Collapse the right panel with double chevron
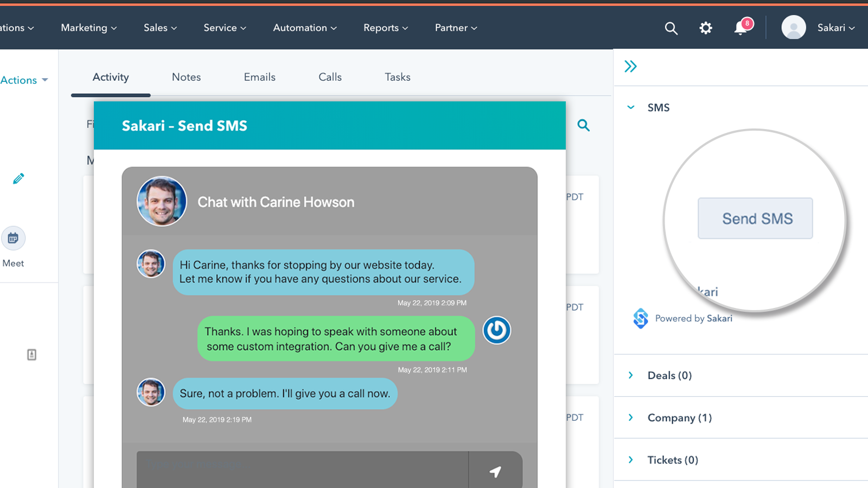This screenshot has height=488, width=868. click(631, 66)
